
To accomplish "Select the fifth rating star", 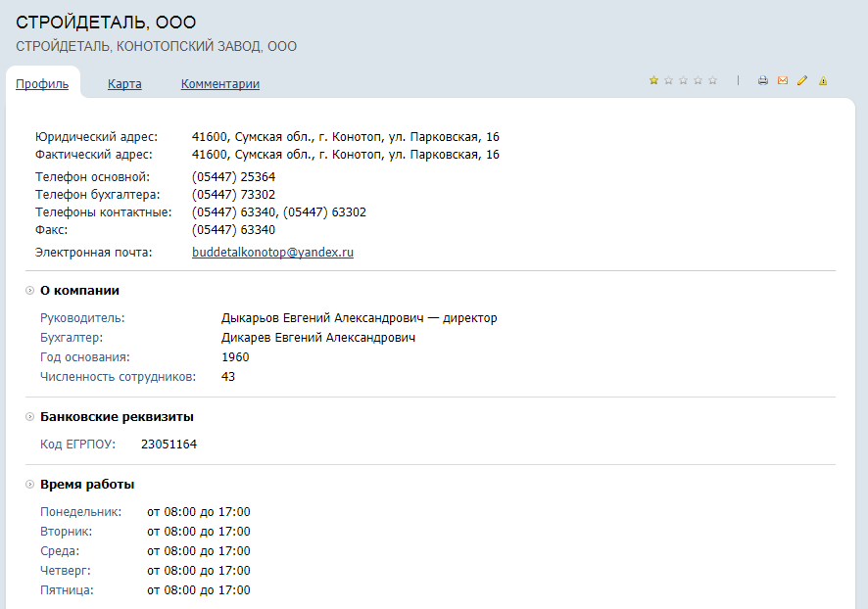I will tap(712, 80).
